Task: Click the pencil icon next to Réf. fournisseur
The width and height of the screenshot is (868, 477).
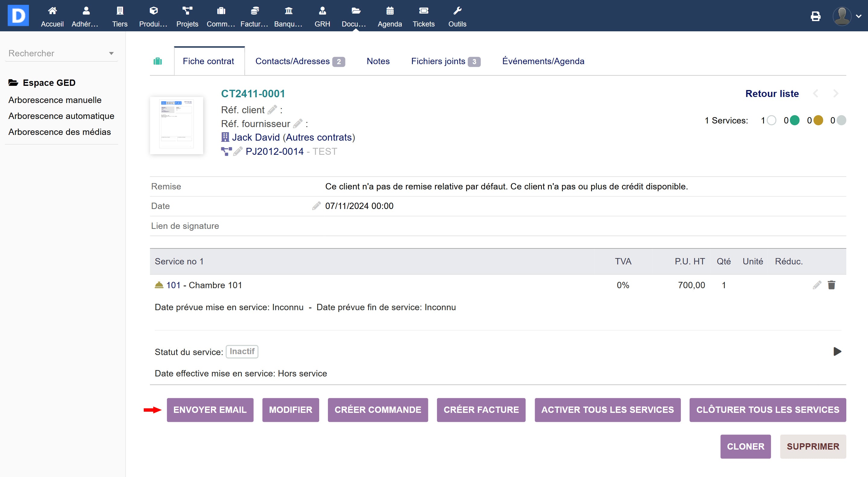Action: 297,123
